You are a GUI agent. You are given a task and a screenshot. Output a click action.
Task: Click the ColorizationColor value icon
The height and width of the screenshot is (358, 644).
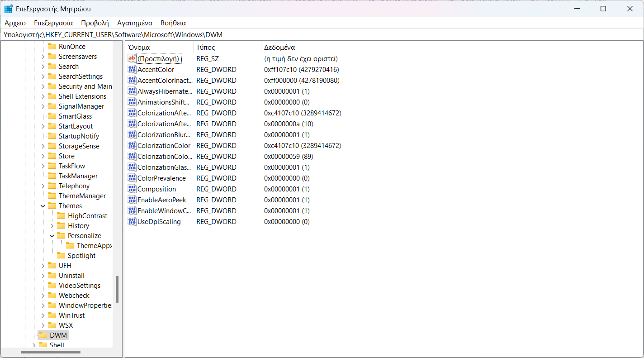(132, 145)
